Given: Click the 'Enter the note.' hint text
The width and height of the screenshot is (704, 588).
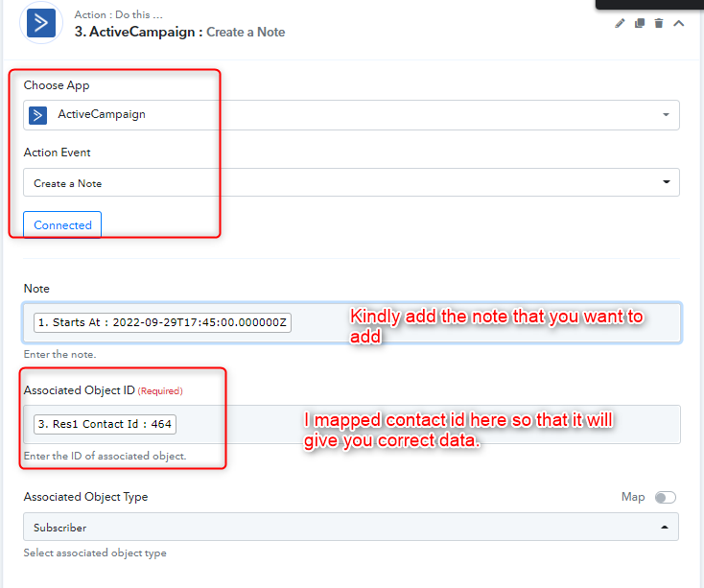Looking at the screenshot, I should point(59,355).
